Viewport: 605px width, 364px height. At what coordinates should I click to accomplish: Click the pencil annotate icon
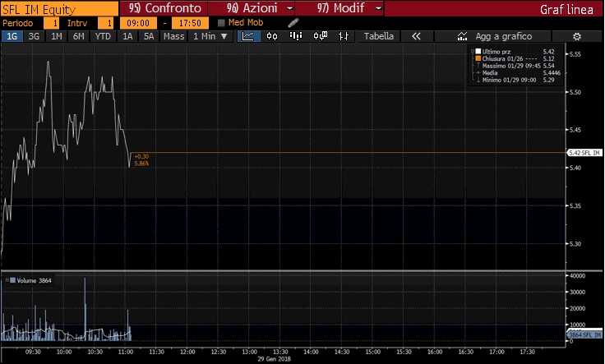point(293,22)
